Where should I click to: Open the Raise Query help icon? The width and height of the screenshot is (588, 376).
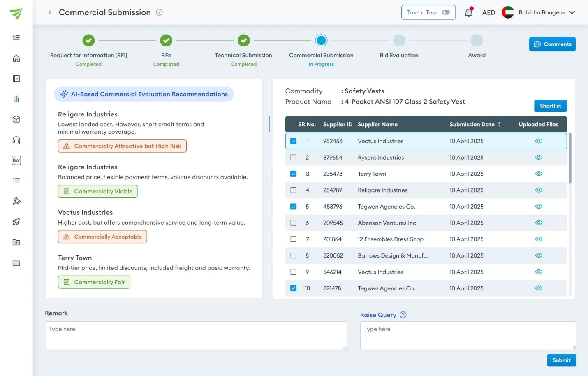[x=403, y=315]
